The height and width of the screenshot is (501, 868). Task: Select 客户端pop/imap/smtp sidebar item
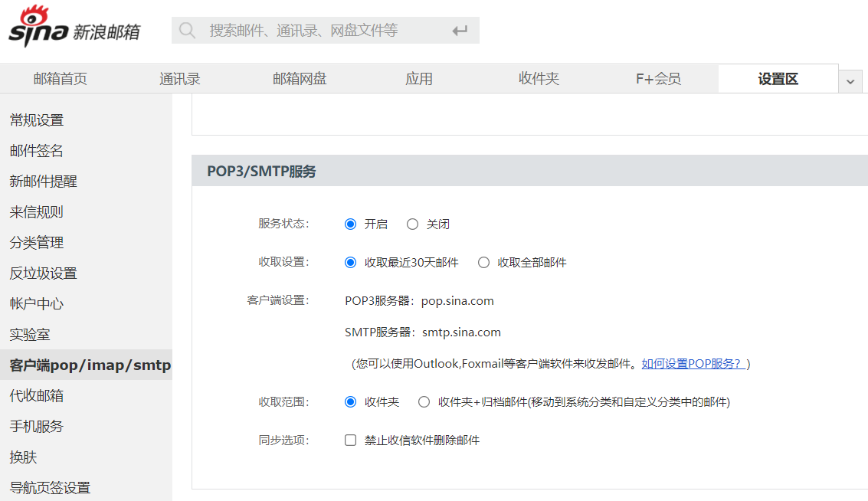(x=87, y=365)
